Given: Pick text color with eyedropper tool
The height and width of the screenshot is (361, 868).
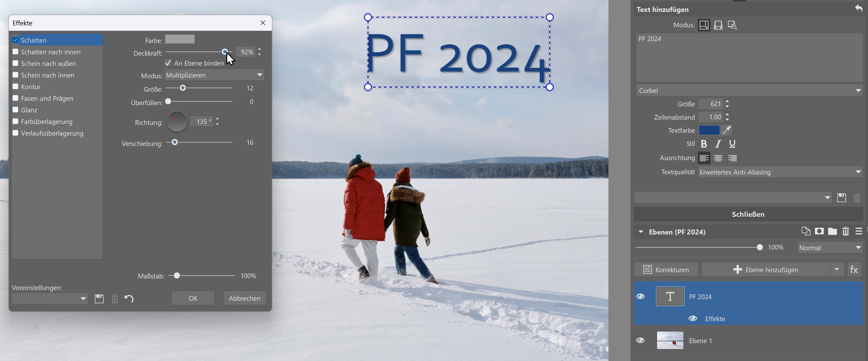Looking at the screenshot, I should (726, 130).
